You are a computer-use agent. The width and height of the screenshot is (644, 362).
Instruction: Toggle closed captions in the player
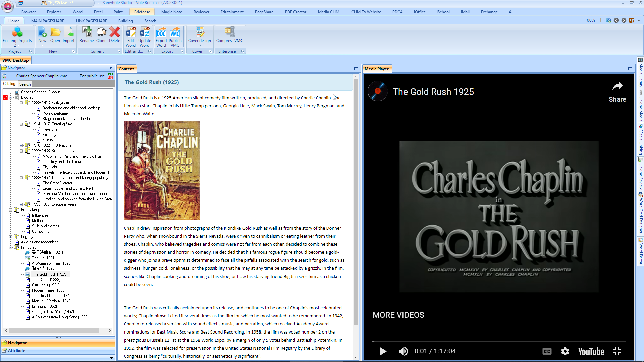(547, 351)
